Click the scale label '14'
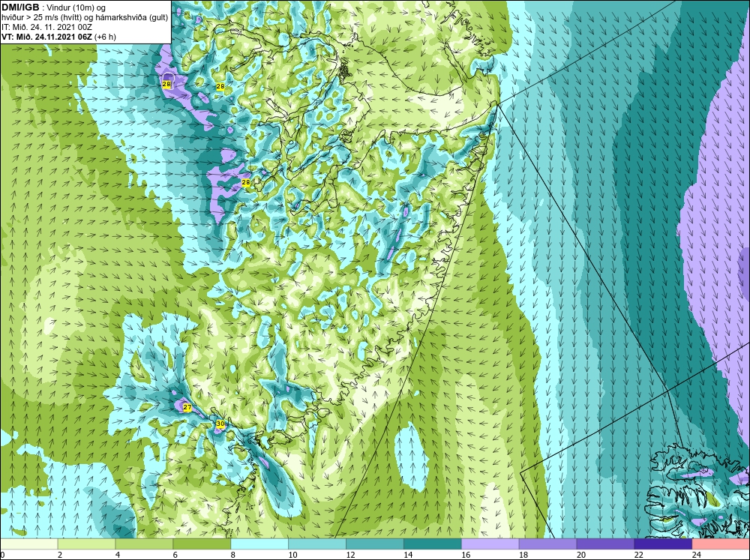This screenshot has width=750, height=560. [407, 555]
